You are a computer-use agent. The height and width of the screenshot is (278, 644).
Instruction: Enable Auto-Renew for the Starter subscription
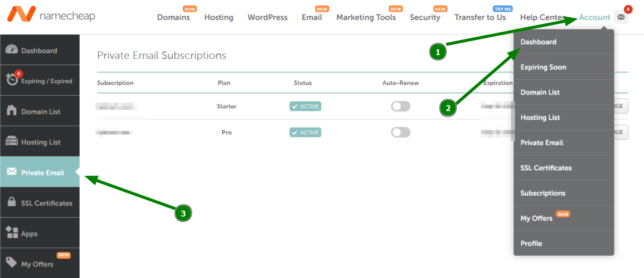400,106
